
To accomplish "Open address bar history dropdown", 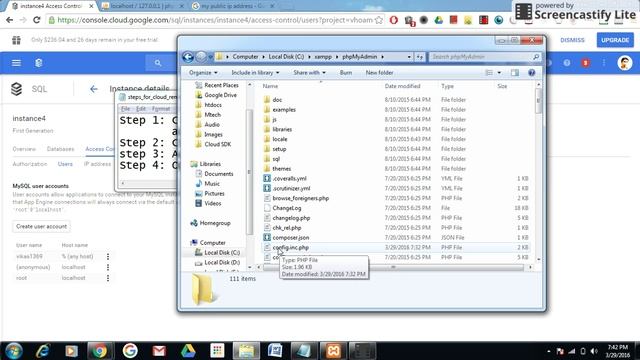I will click(x=409, y=57).
